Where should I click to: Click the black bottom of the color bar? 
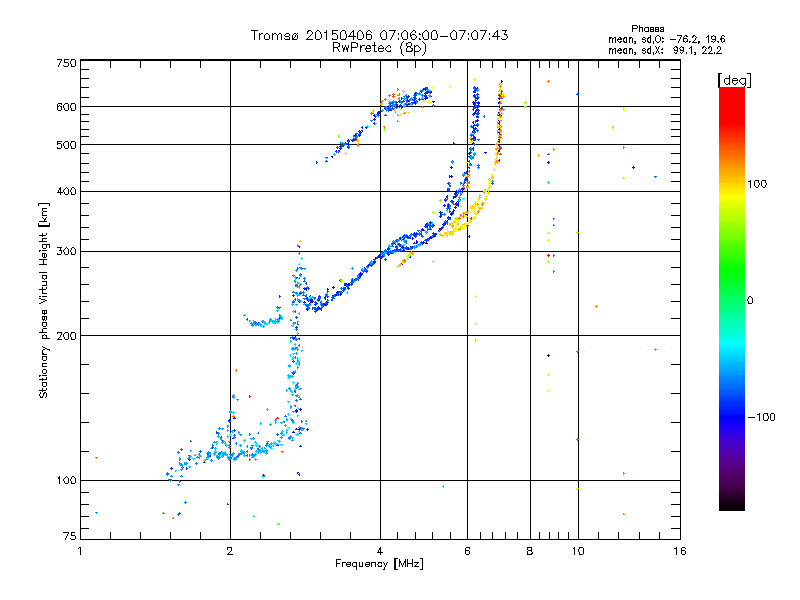(x=732, y=503)
